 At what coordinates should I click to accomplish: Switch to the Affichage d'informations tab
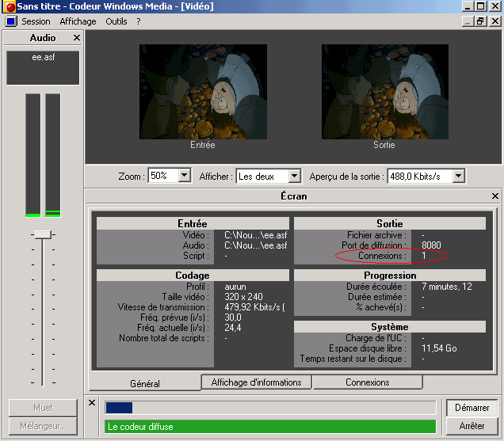coord(256,382)
